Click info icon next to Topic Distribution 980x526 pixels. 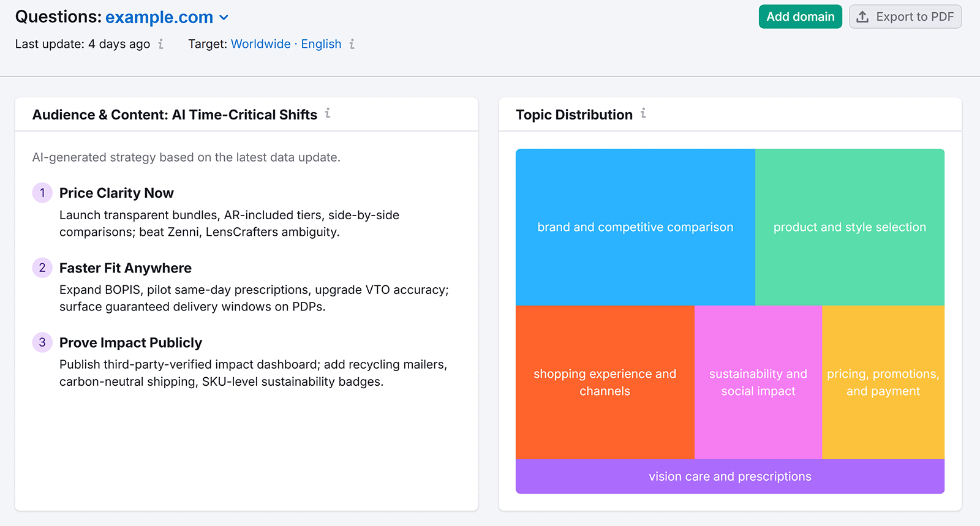(x=643, y=113)
